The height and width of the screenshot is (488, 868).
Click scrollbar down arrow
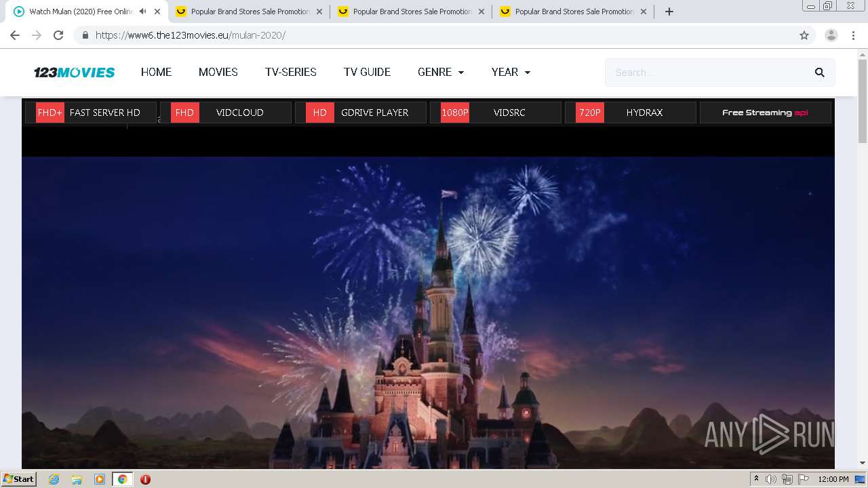tap(863, 463)
